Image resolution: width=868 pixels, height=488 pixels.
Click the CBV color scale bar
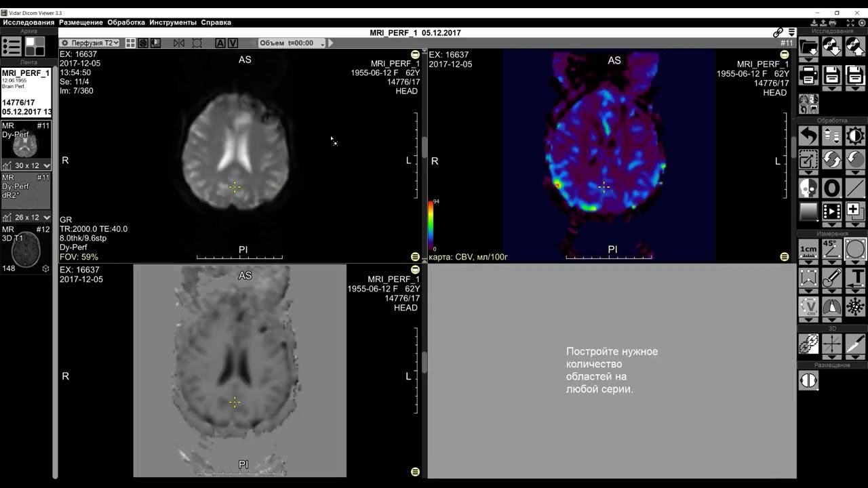(x=430, y=226)
